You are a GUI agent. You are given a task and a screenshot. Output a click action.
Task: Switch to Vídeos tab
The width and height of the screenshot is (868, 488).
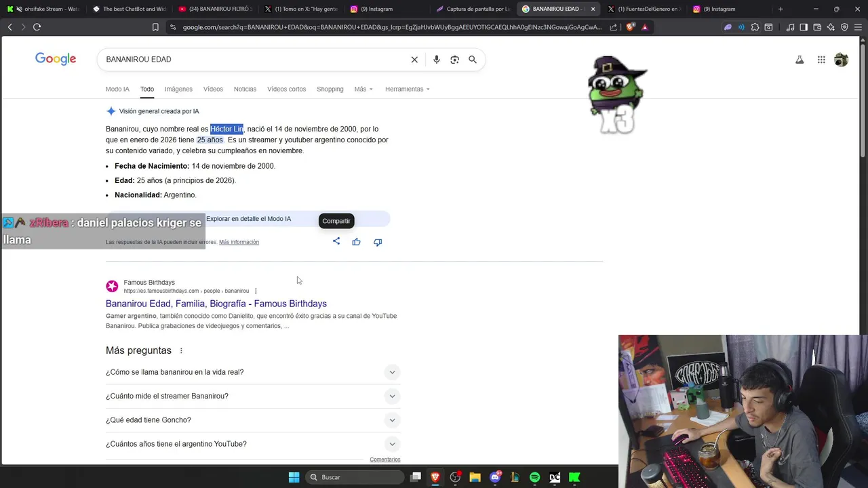click(x=213, y=89)
